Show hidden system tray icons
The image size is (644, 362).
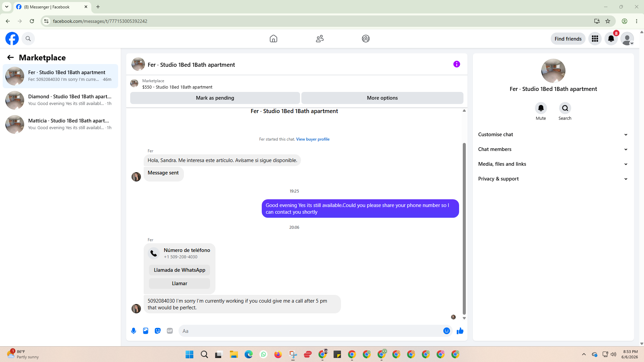pos(584,354)
